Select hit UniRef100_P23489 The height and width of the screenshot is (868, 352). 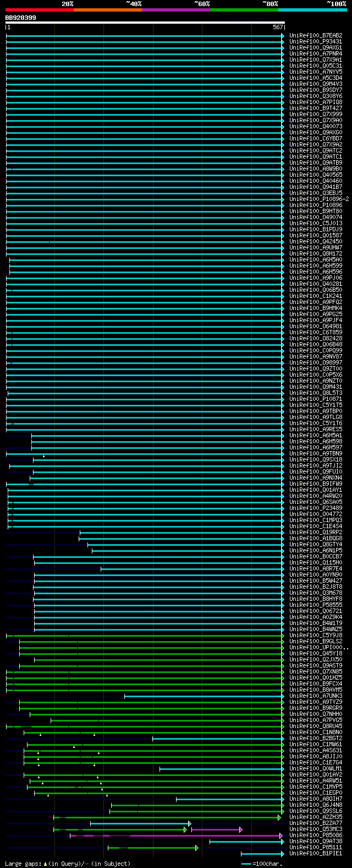[x=316, y=508]
